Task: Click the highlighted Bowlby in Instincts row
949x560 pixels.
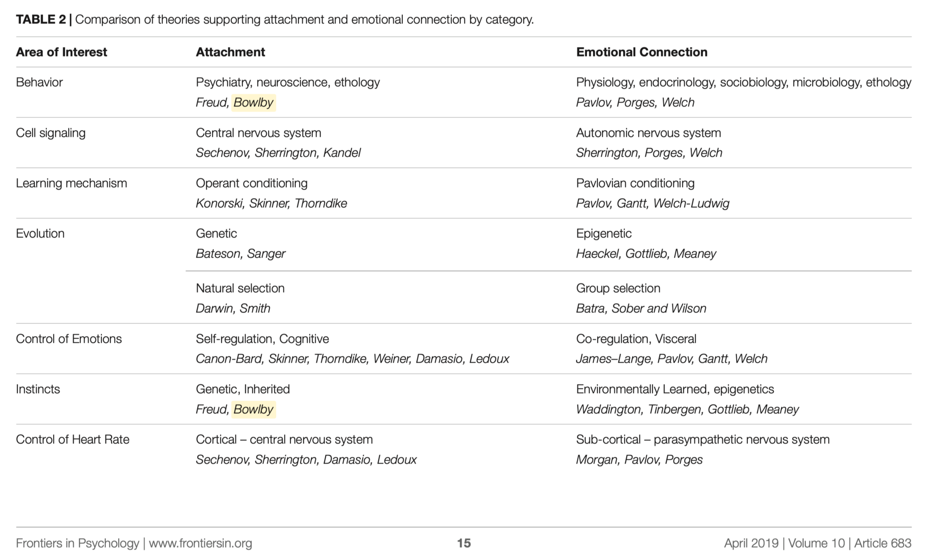Action: coord(253,409)
